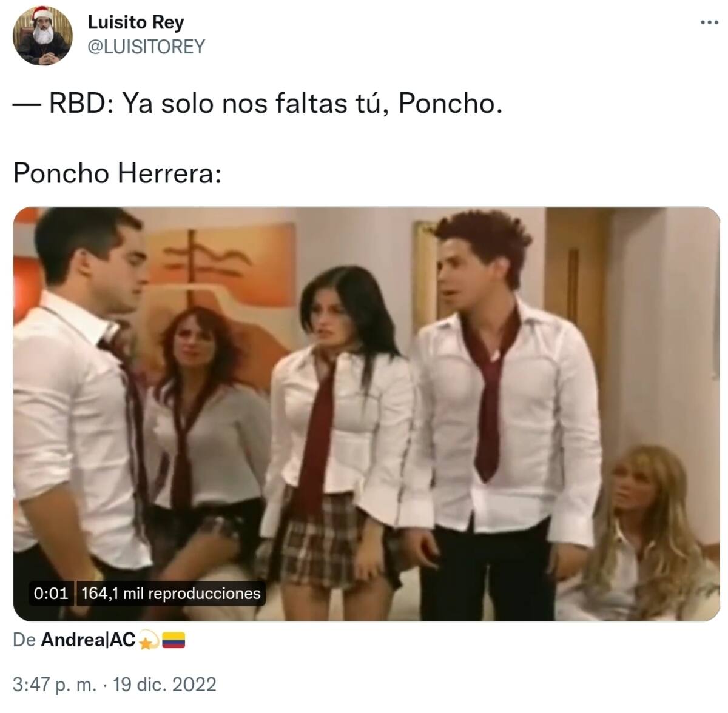The width and height of the screenshot is (728, 713).
Task: Click the 164,1 mil reproducciones view count
Action: click(170, 593)
